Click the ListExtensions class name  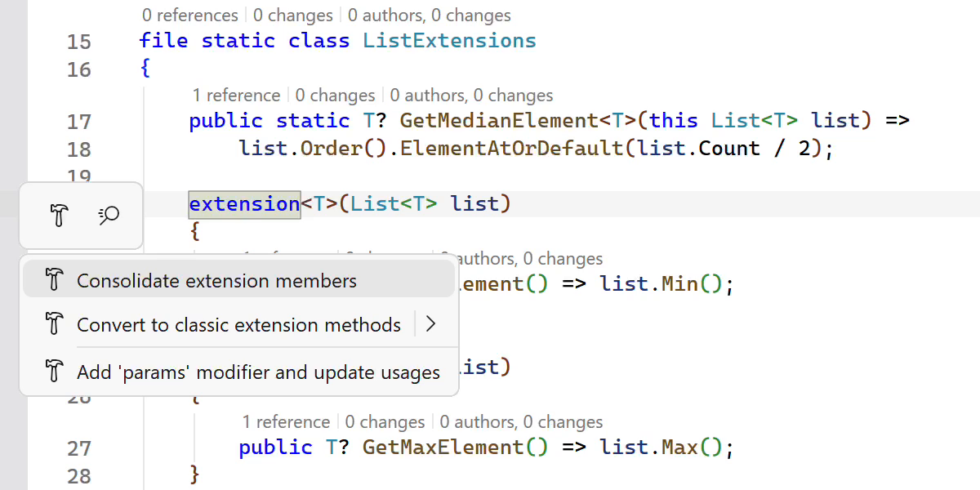click(x=449, y=41)
